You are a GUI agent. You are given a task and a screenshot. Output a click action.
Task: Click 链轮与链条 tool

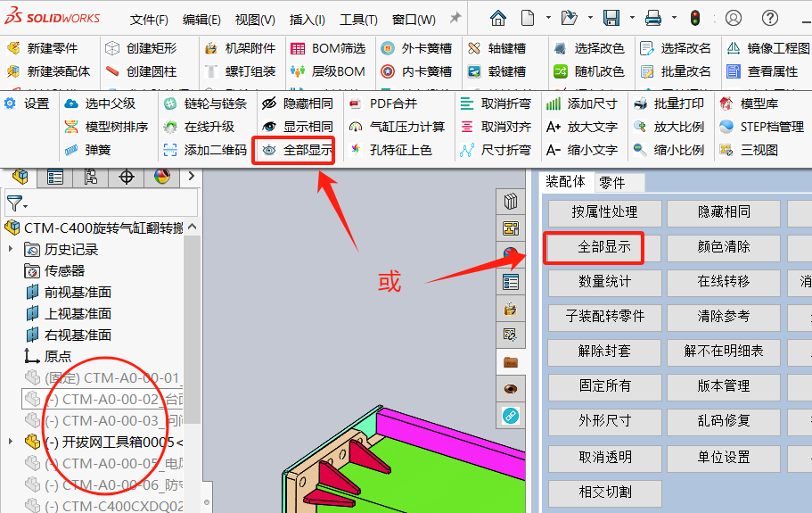pyautogui.click(x=205, y=103)
